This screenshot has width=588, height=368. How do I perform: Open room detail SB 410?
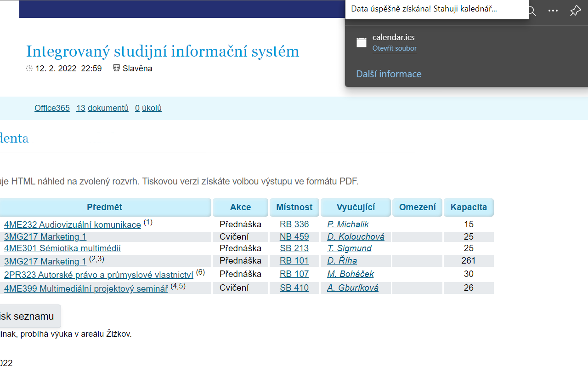[x=294, y=288]
